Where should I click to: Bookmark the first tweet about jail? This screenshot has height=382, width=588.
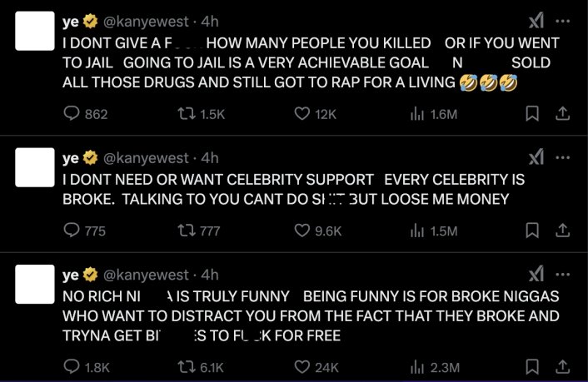click(533, 114)
